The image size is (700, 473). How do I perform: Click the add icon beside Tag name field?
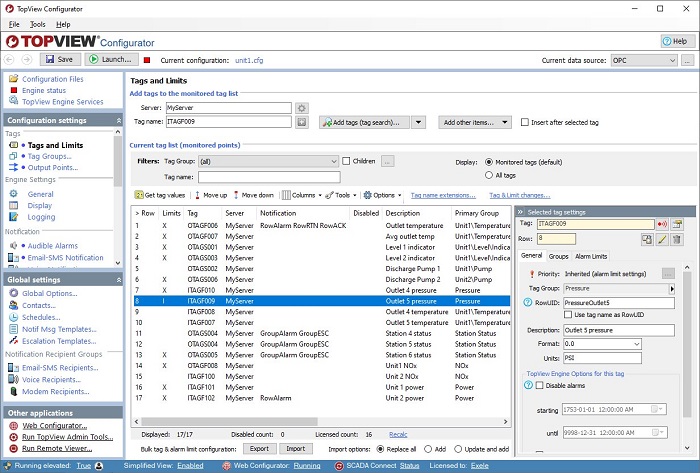click(x=302, y=122)
